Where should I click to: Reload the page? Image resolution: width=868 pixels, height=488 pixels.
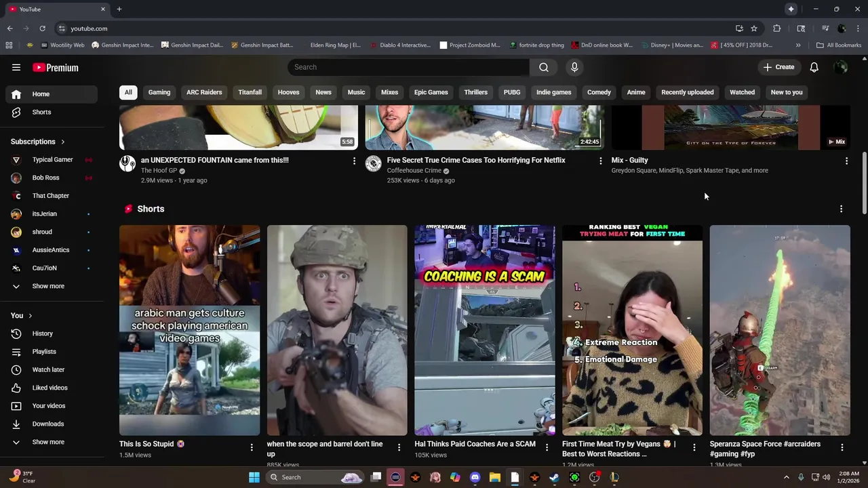tap(42, 28)
